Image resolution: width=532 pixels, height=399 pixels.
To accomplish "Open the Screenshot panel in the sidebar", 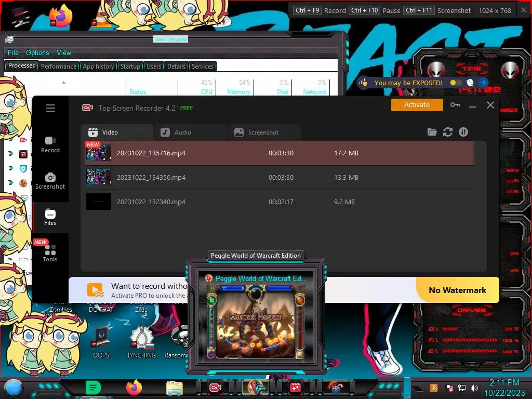I will pos(50,181).
